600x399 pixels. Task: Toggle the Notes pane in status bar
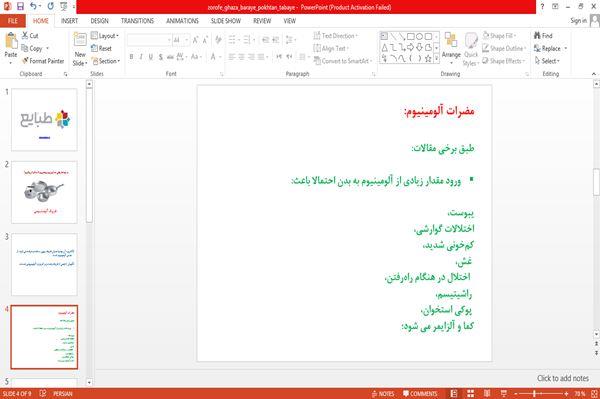(x=383, y=394)
